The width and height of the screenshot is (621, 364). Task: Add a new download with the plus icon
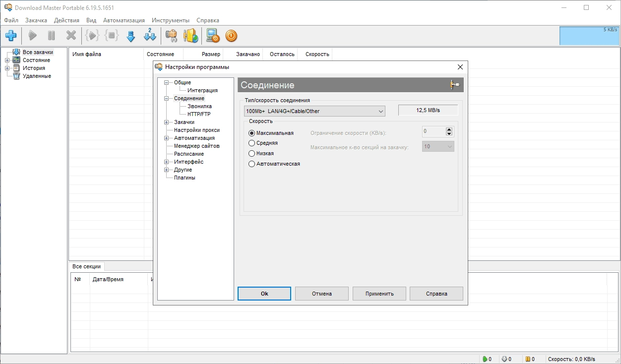point(11,35)
